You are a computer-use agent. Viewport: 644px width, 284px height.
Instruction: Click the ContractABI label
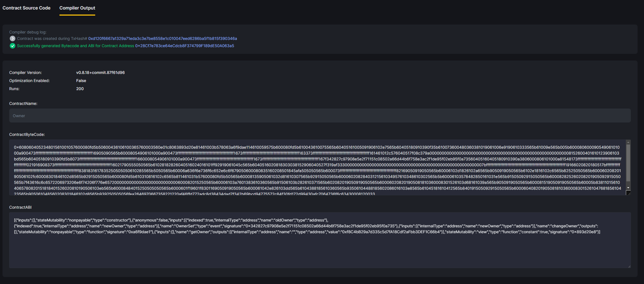(20, 207)
